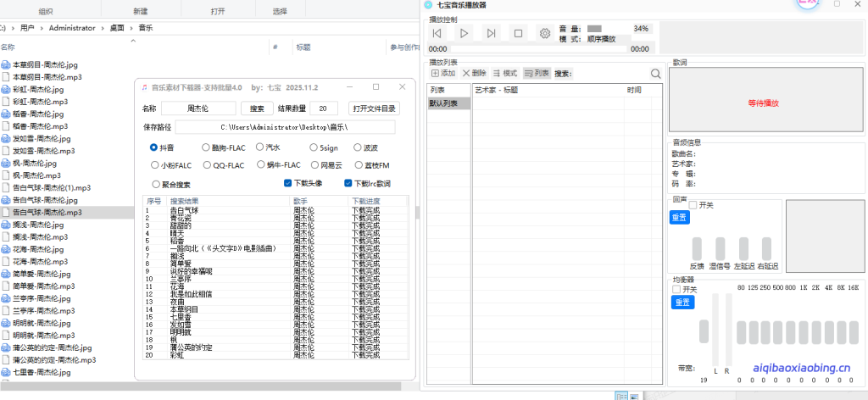
Task: Click the 一路向北 search result row
Action: point(277,248)
